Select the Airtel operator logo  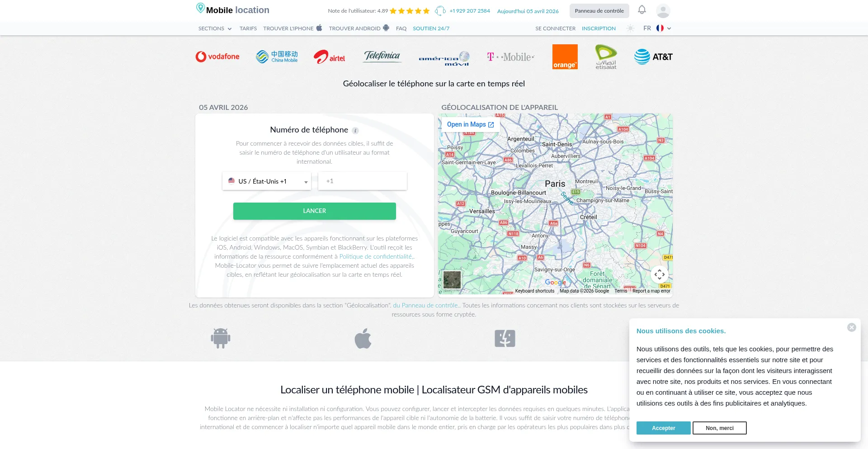click(329, 57)
